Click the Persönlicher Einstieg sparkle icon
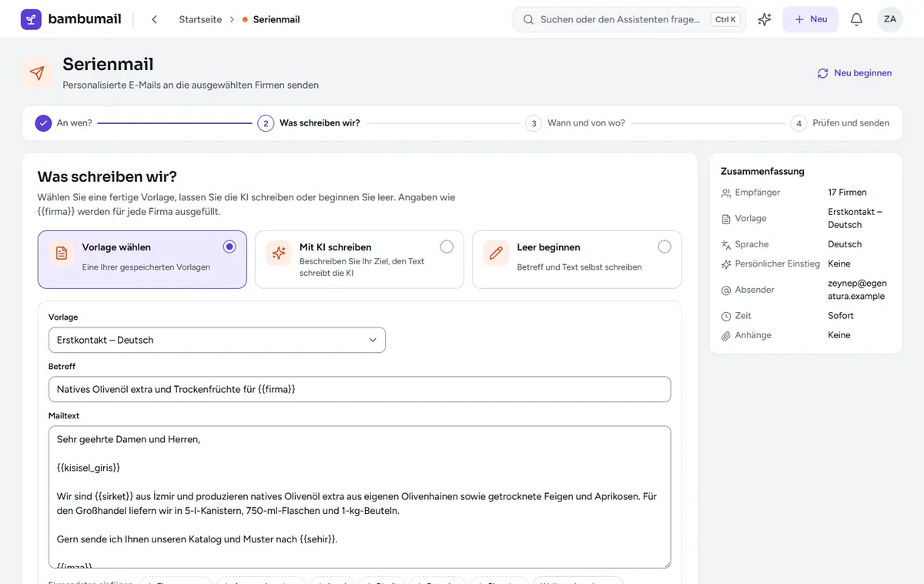924x584 pixels. 726,264
